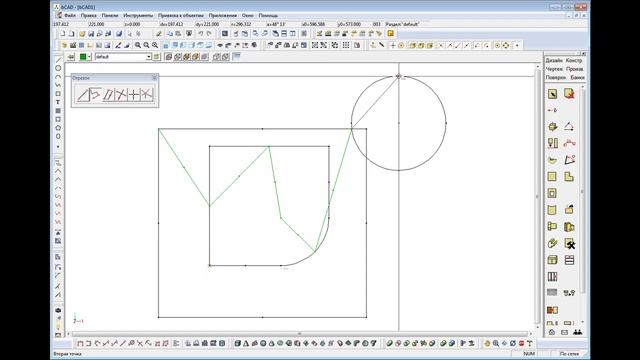Close the Отрезок floating panel
Image resolution: width=640 pixels, height=360 pixels.
pos(154,78)
